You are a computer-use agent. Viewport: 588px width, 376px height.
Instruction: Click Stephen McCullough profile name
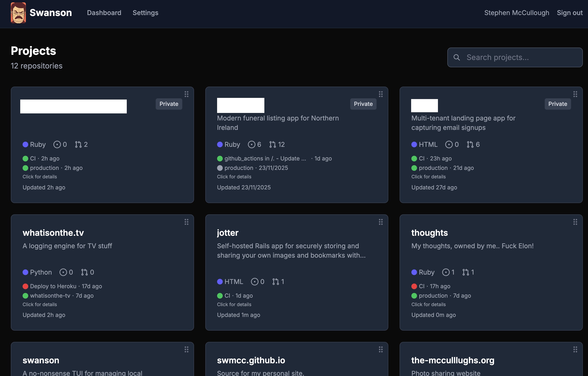pos(517,13)
